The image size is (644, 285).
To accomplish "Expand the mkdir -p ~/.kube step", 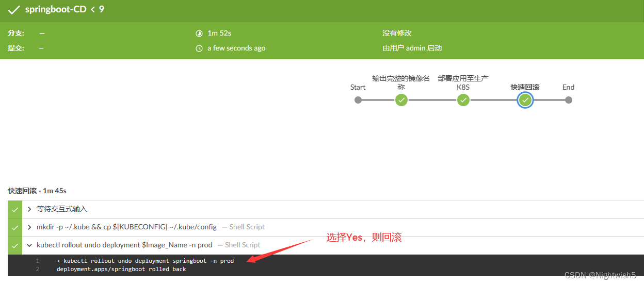I will click(30, 227).
